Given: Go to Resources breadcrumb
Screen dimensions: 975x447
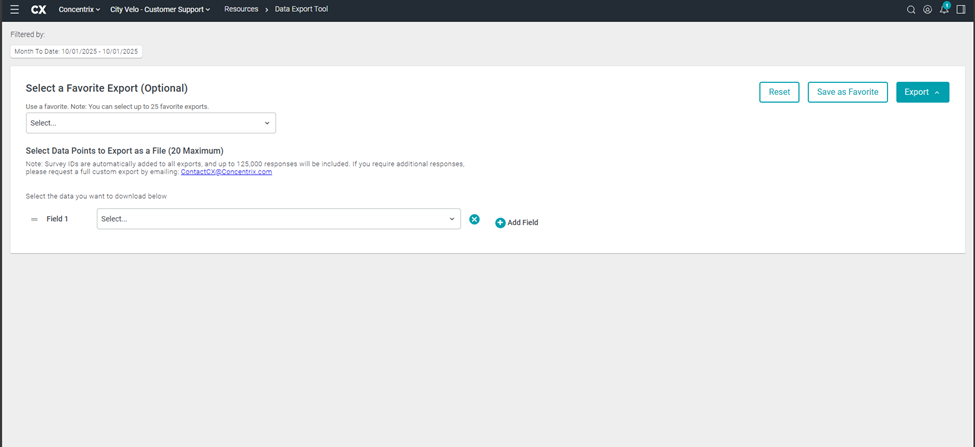Looking at the screenshot, I should [x=241, y=9].
